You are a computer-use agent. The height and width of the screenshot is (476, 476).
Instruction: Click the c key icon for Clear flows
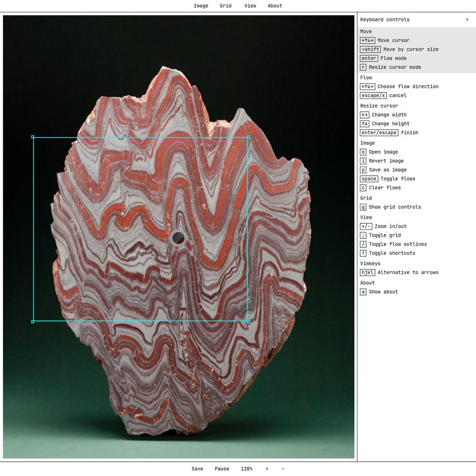pos(363,188)
